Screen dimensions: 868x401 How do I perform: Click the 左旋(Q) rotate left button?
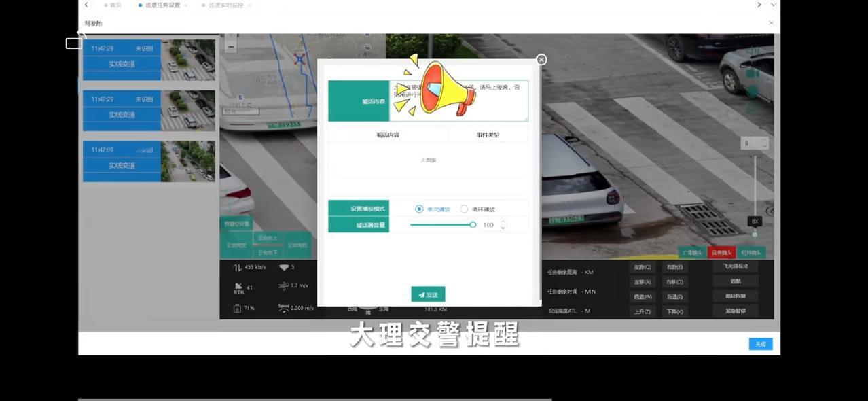(643, 267)
